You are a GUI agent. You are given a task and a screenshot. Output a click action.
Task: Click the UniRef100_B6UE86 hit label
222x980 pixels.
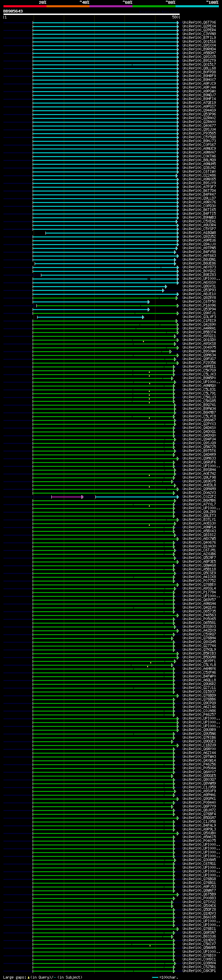(199, 263)
